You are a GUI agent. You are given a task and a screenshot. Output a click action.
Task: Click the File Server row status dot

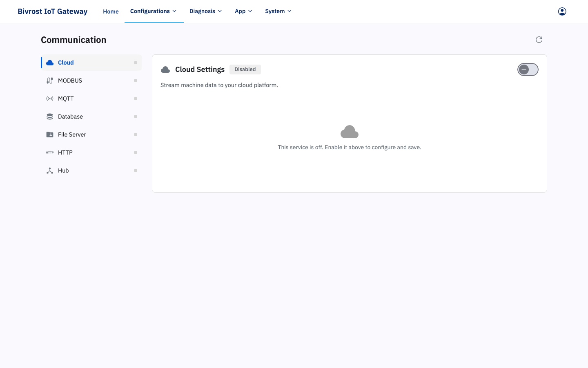click(x=136, y=135)
